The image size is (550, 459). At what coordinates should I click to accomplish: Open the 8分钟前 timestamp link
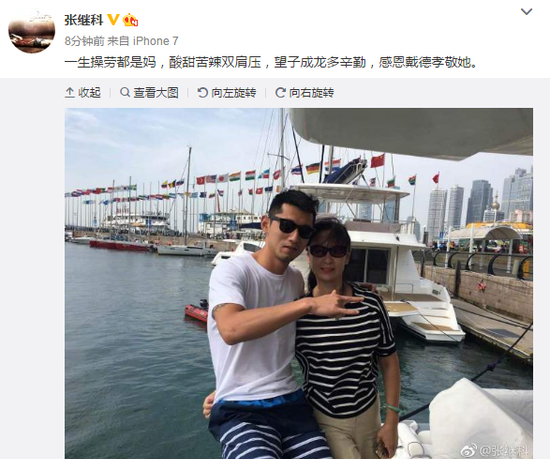(85, 41)
